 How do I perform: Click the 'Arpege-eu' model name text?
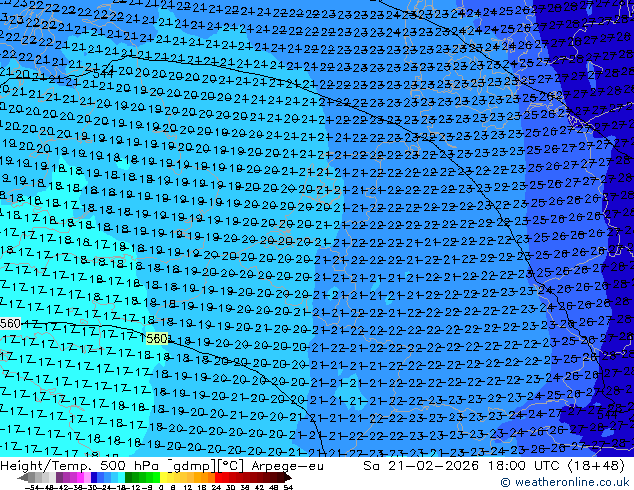[287, 466]
